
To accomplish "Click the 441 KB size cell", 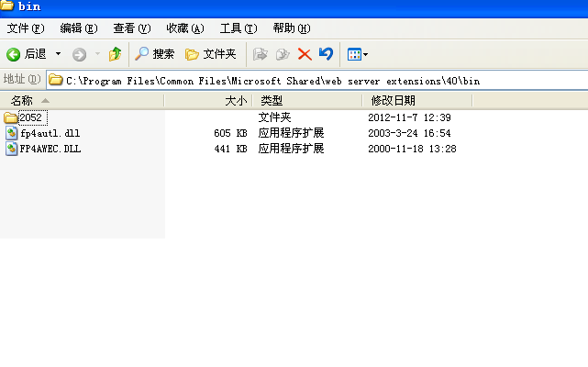I will [230, 149].
